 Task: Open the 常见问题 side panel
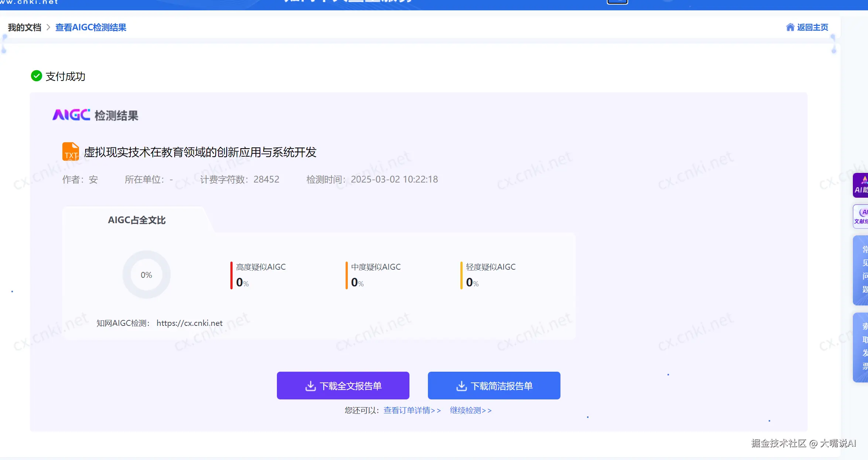click(861, 270)
